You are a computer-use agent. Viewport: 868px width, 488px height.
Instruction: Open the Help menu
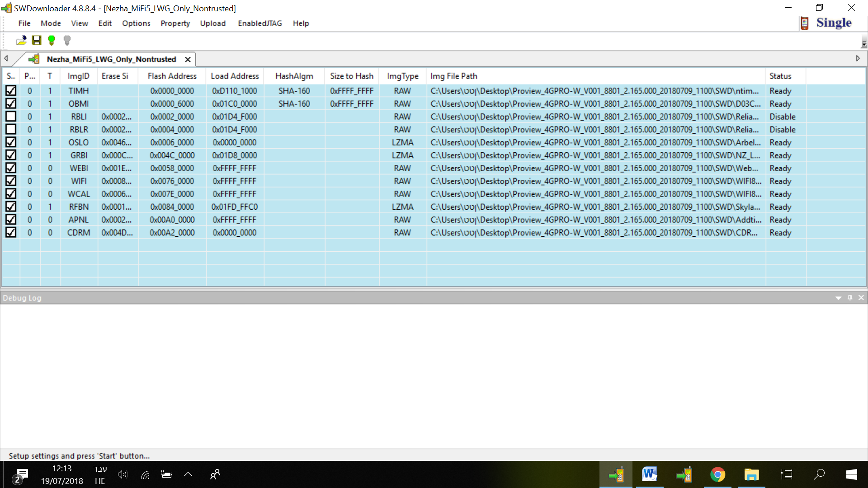pyautogui.click(x=301, y=23)
